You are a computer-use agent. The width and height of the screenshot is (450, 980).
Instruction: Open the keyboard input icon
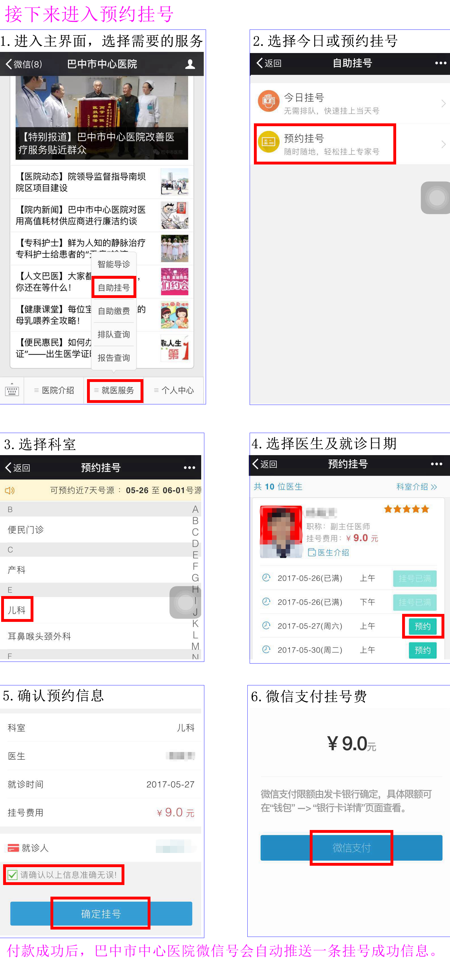coord(12,390)
